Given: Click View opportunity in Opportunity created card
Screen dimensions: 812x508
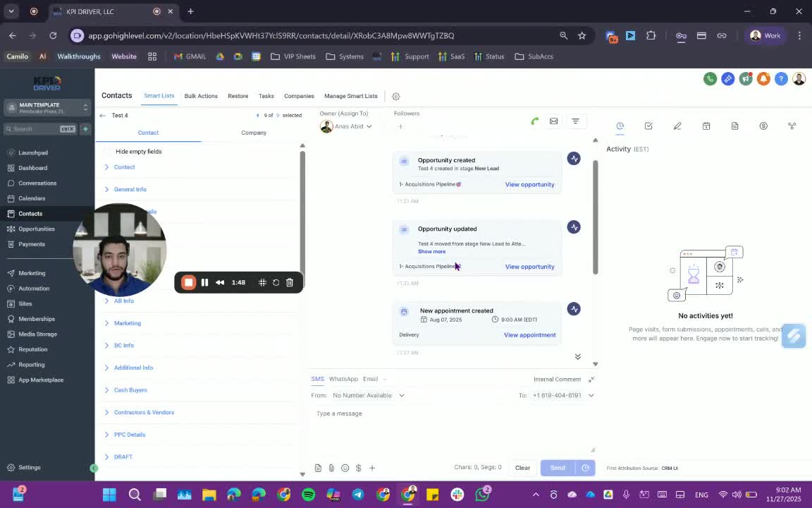Looking at the screenshot, I should 529,185.
